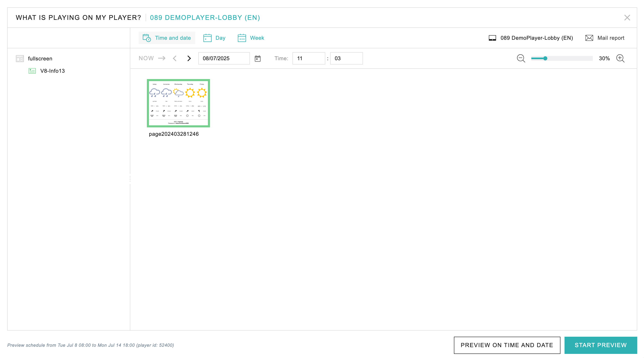Open the calendar date picker
Screen dimensions: 644x358
coord(257,59)
